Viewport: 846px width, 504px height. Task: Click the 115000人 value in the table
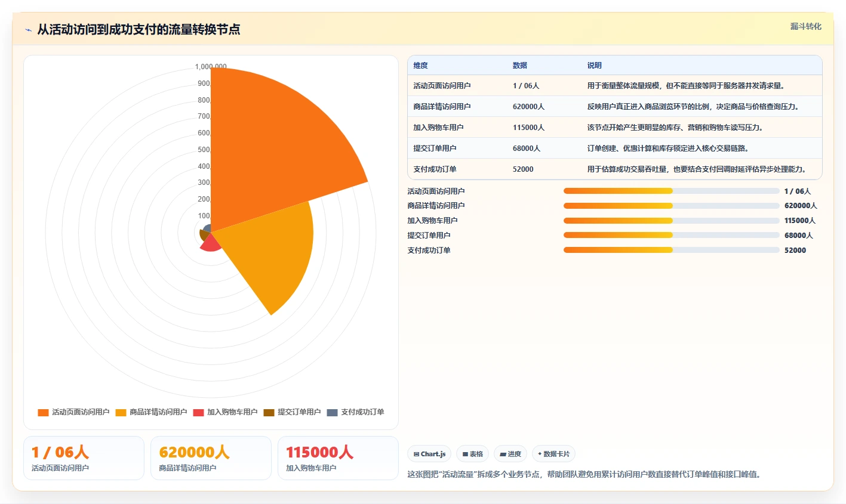(x=528, y=128)
